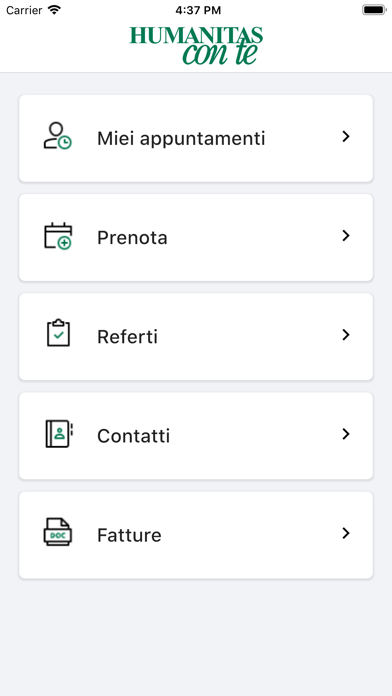Select the Miei appuntamenti label

(x=181, y=138)
